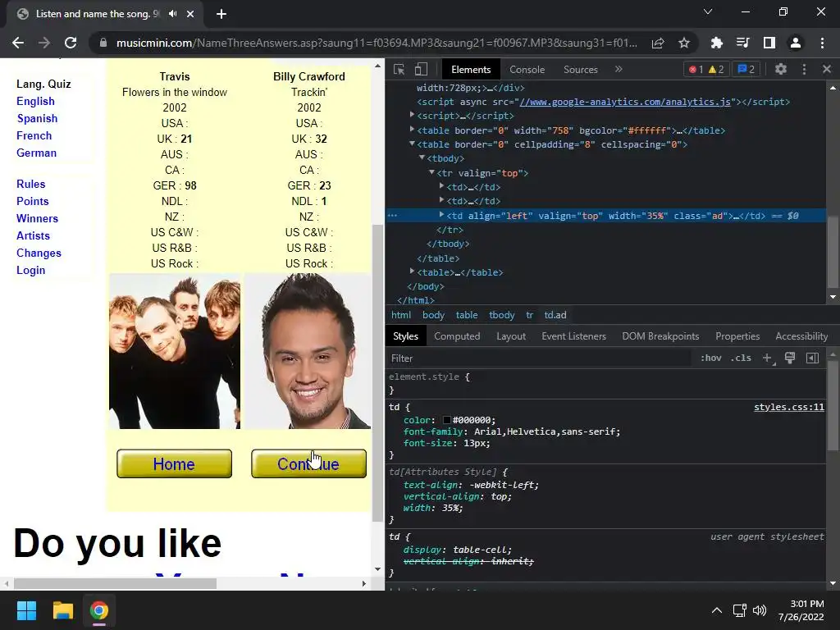Collapse the table cellpadding="8" node
Screen dimensions: 840x630
(412, 144)
